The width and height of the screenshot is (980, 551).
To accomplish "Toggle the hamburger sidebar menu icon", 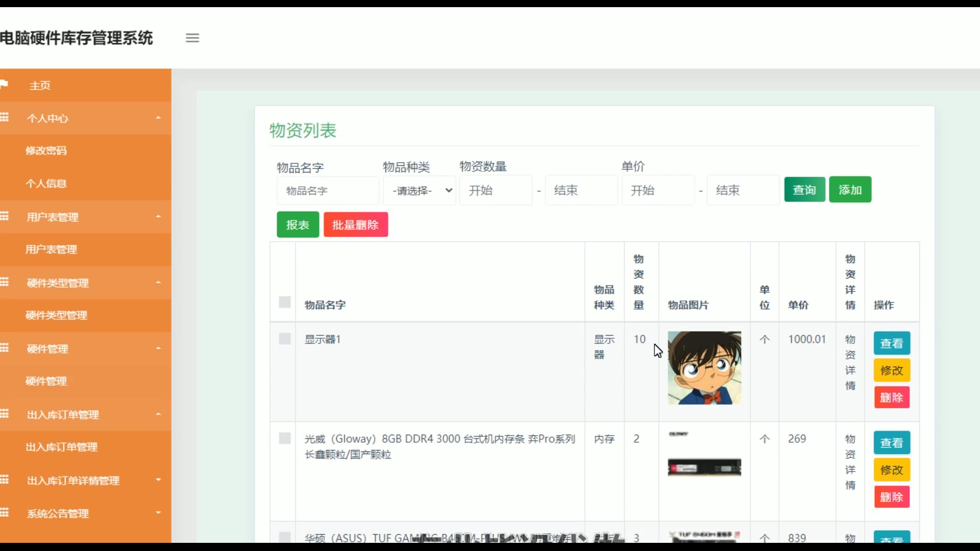I will 192,38.
